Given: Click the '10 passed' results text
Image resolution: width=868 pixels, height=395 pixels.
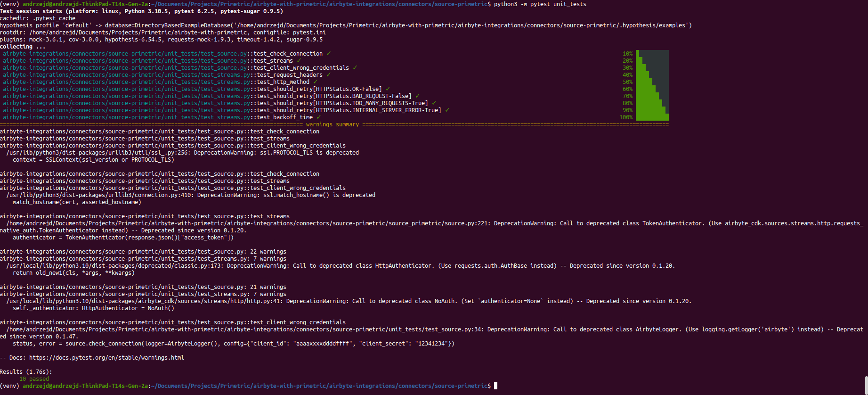Looking at the screenshot, I should point(34,379).
